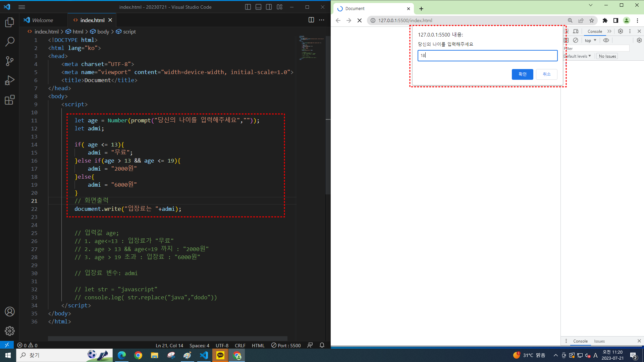Image resolution: width=644 pixels, height=362 pixels.
Task: Open Source Control view
Action: pos(10,61)
